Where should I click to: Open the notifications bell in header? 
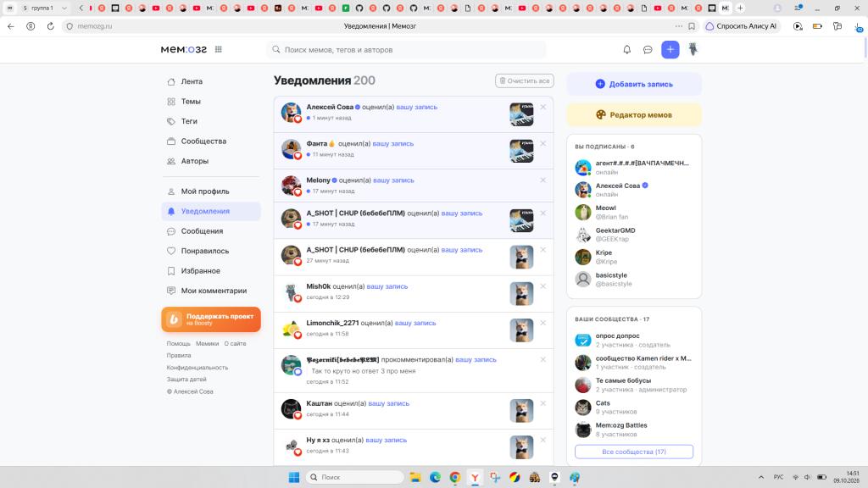(x=626, y=50)
